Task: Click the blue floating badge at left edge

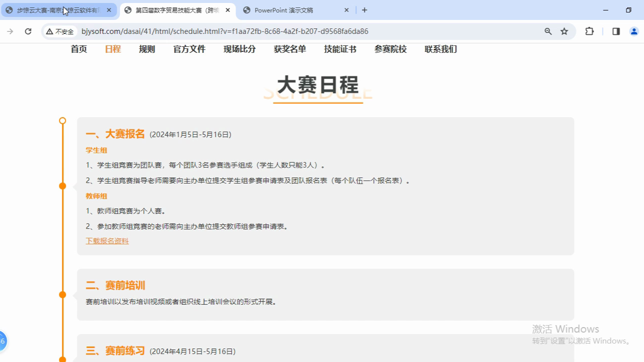Action: (x=3, y=341)
